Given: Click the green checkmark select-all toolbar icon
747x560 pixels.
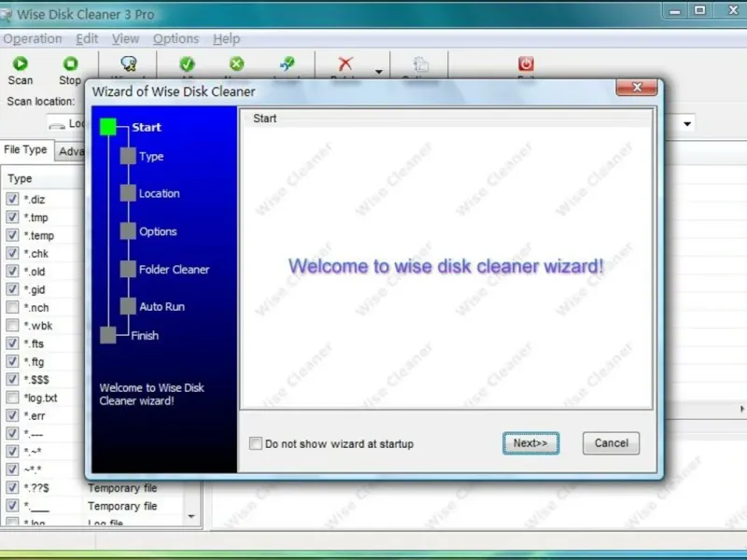Looking at the screenshot, I should point(188,63).
